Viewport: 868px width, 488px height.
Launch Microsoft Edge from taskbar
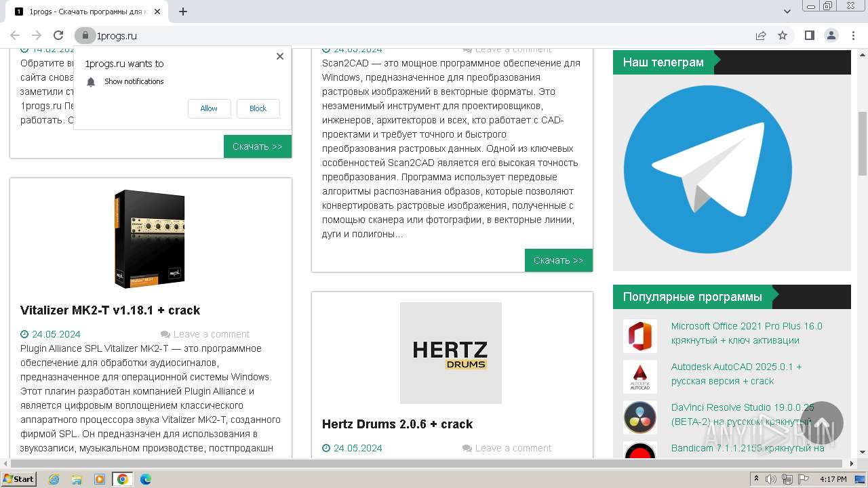point(146,479)
